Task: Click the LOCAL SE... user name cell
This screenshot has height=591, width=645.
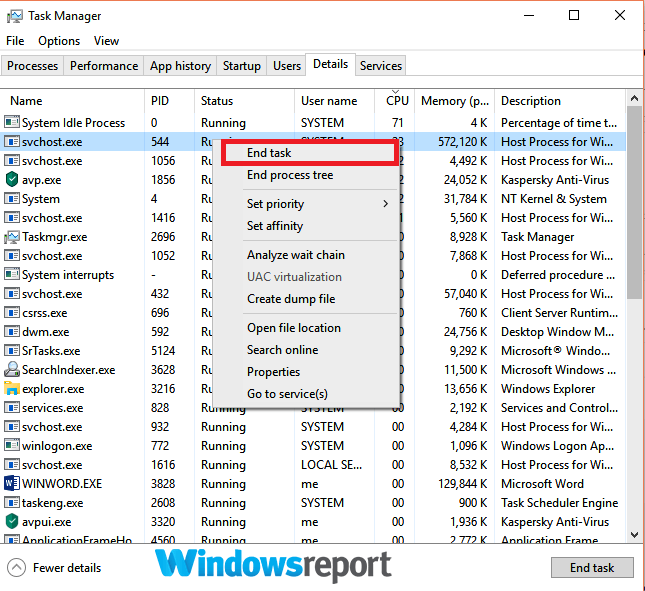Action: pos(332,464)
